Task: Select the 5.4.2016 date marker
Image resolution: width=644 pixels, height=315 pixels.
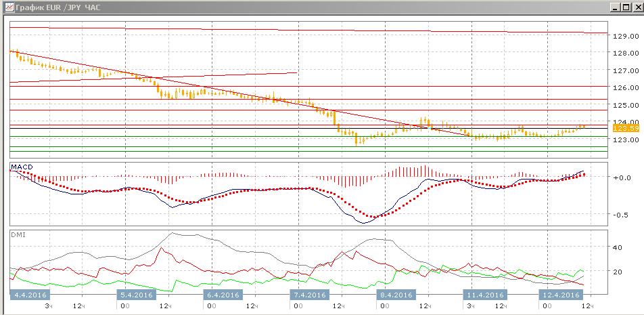Action: coord(137,295)
